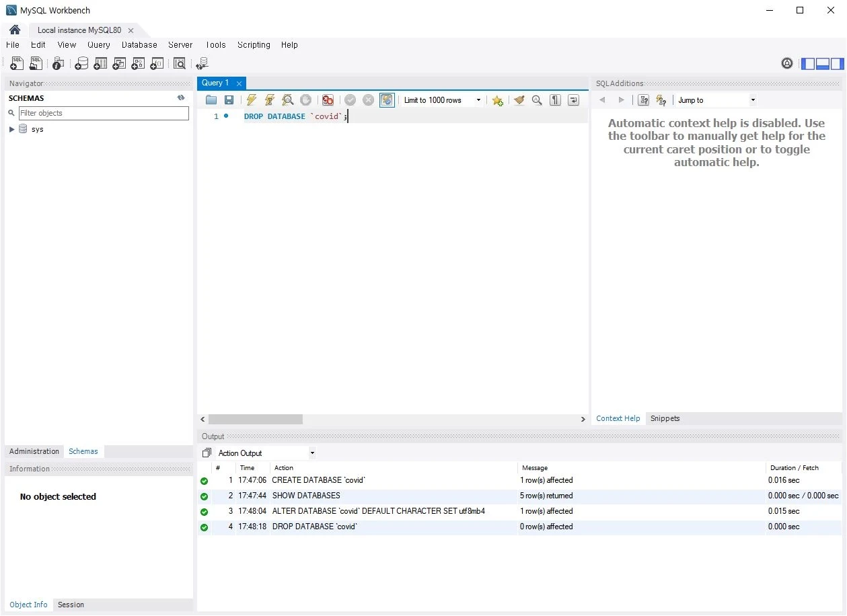Open a new SQL tab icon
This screenshot has height=616, width=847.
coord(17,64)
